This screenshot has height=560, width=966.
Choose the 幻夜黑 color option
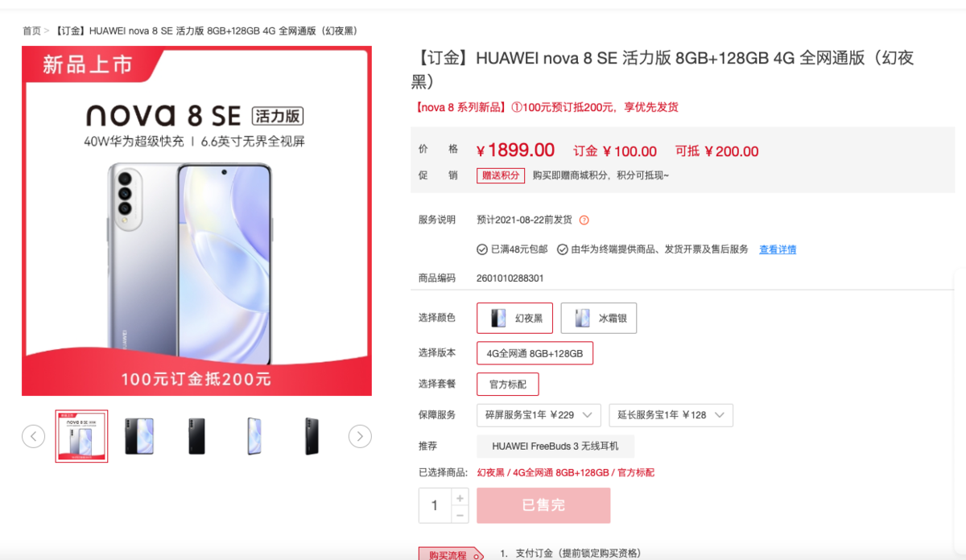click(515, 318)
